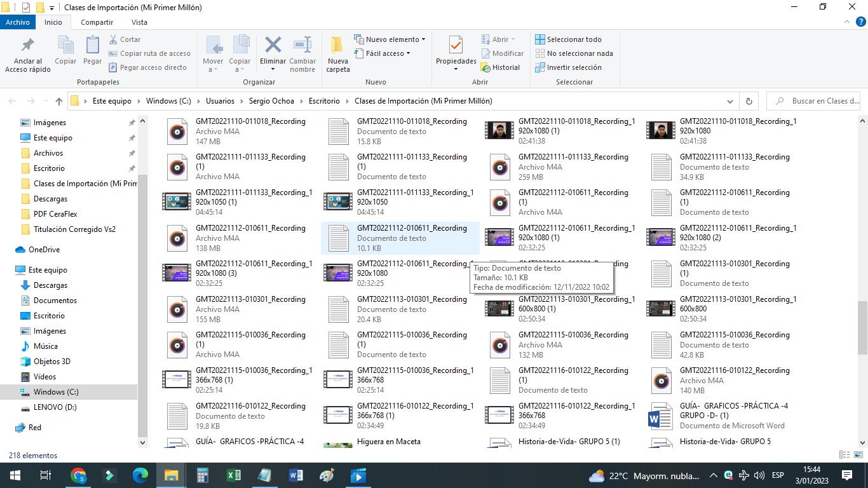Switch to large thumbnails view toggle
868x488 pixels.
858,455
